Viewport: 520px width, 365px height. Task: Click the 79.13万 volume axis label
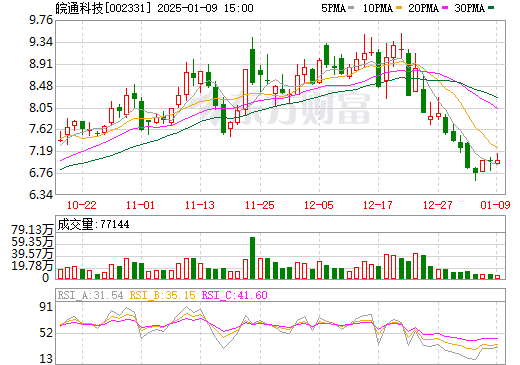click(32, 229)
